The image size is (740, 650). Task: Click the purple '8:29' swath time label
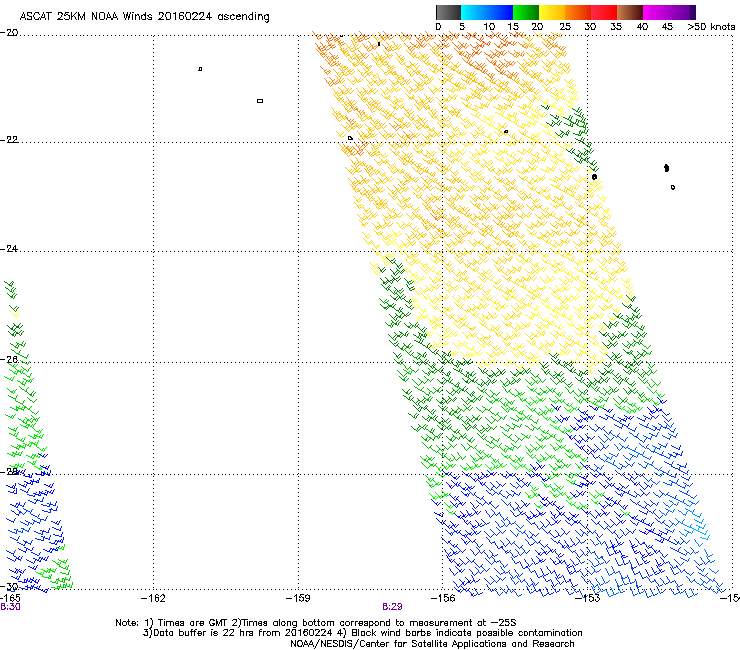click(x=392, y=607)
